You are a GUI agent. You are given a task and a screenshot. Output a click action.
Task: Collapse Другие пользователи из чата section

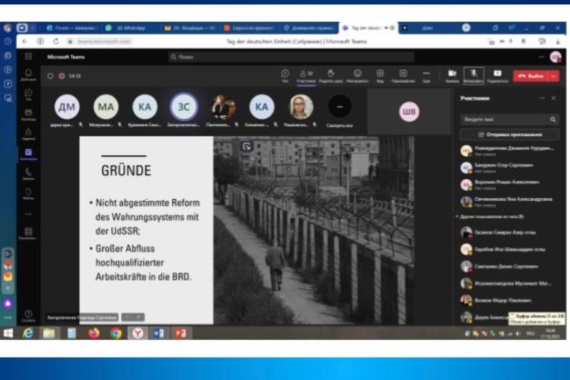click(490, 217)
